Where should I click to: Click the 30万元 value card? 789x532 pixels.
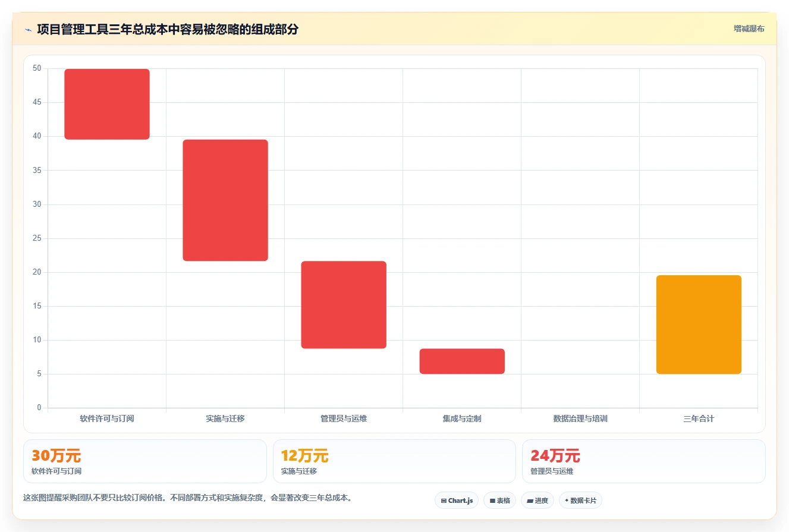pyautogui.click(x=145, y=461)
